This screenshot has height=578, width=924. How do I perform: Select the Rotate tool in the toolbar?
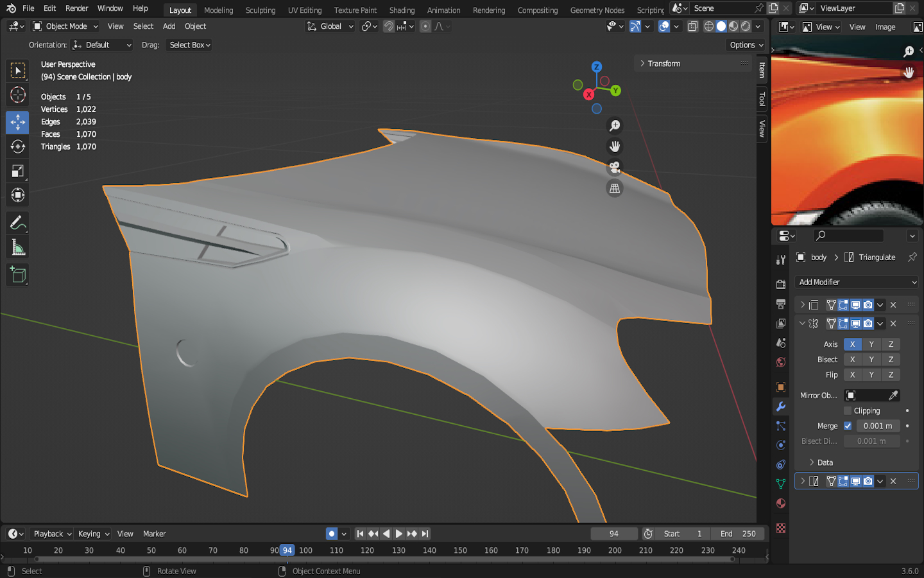click(x=17, y=146)
